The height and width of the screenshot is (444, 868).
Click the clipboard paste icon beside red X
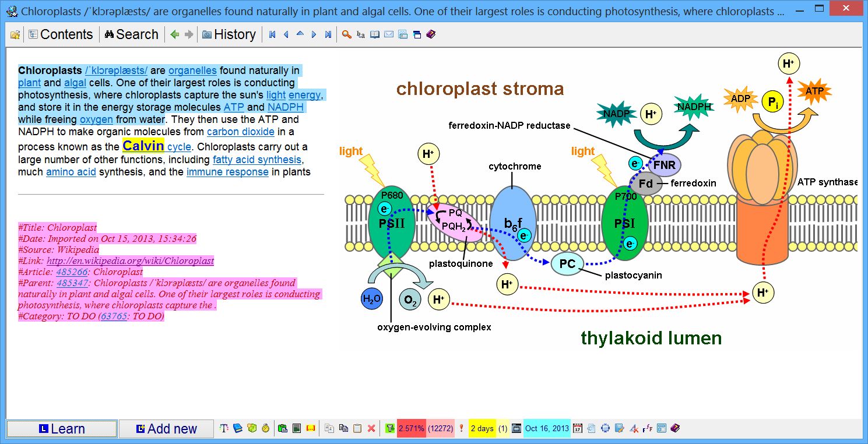[x=357, y=428]
